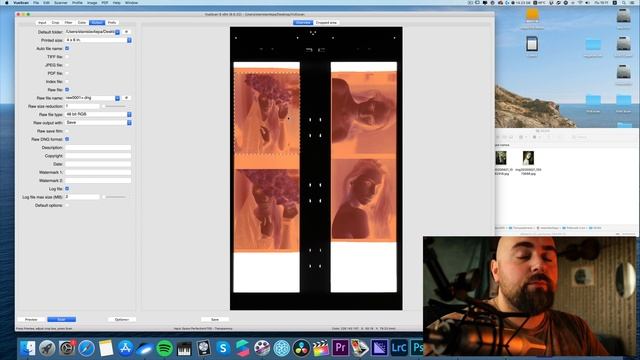Click the Options button
Screen dimensions: 640x360
click(x=122, y=320)
